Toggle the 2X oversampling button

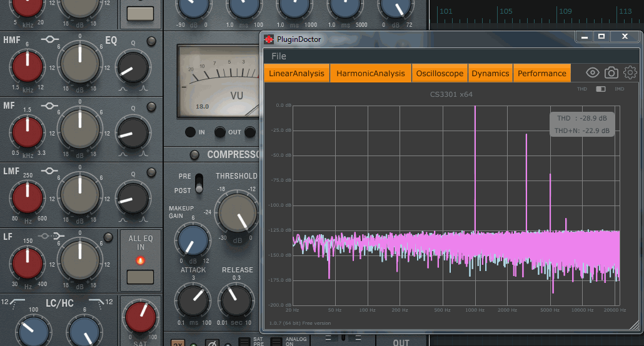point(178,344)
